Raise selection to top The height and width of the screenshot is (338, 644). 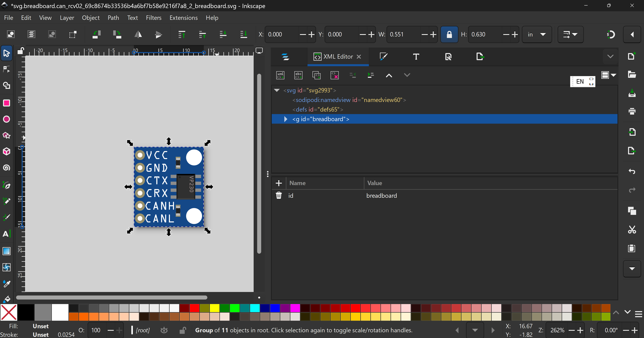pos(182,34)
